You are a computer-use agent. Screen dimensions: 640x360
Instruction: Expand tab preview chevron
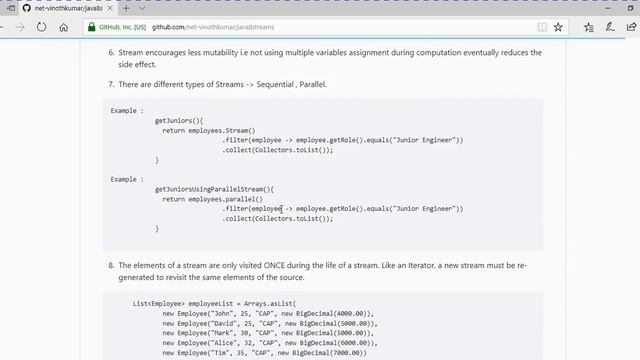(142, 8)
